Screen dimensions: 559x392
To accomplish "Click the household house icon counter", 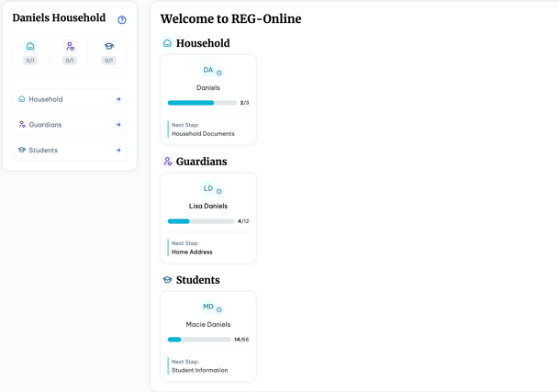I will [30, 52].
